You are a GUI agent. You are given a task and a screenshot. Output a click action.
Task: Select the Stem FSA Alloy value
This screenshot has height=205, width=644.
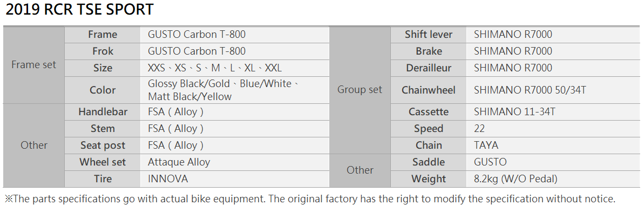(x=176, y=129)
